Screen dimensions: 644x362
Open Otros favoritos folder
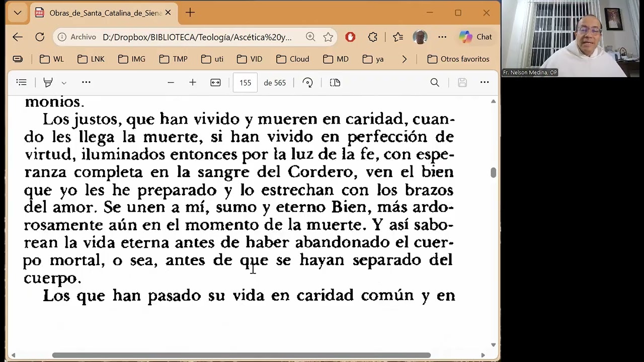(458, 59)
